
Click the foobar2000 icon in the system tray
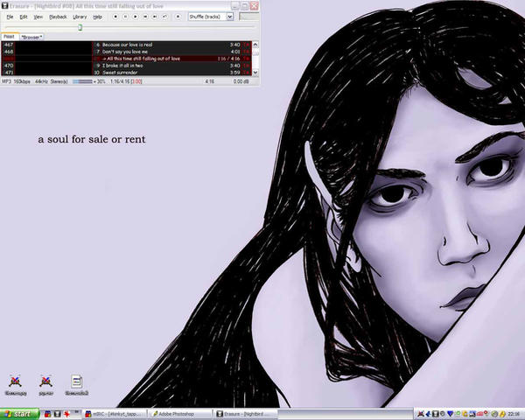point(436,414)
